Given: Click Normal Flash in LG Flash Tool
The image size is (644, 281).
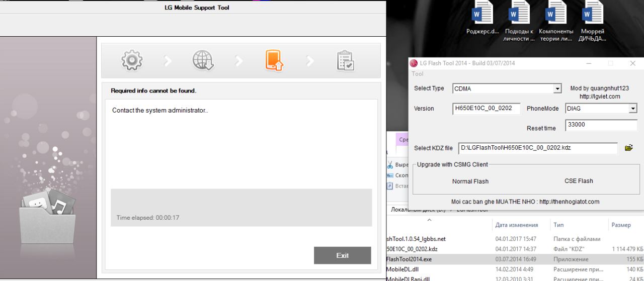Looking at the screenshot, I should [470, 181].
